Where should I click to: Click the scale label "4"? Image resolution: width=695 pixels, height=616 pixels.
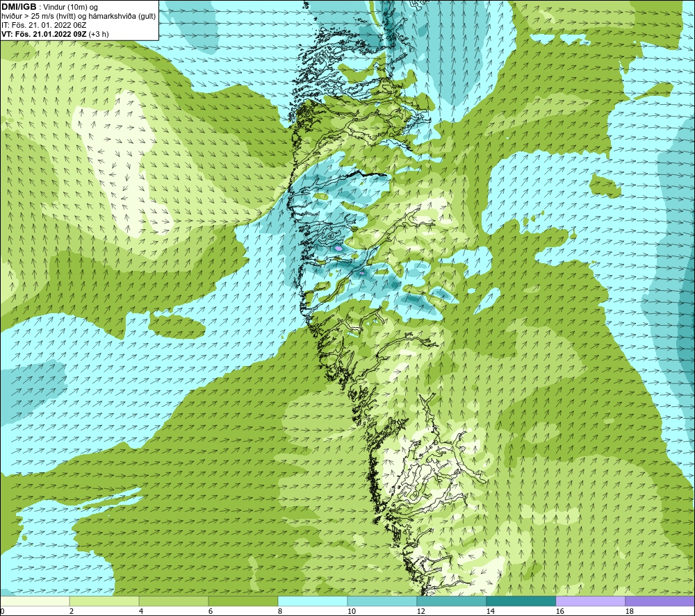pyautogui.click(x=141, y=611)
